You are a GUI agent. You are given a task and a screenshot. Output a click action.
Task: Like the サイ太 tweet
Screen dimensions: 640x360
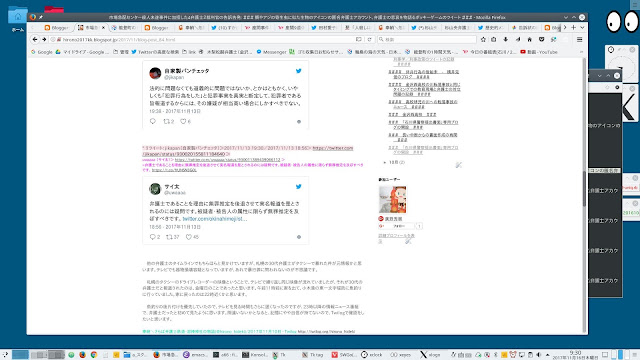[x=192, y=237]
